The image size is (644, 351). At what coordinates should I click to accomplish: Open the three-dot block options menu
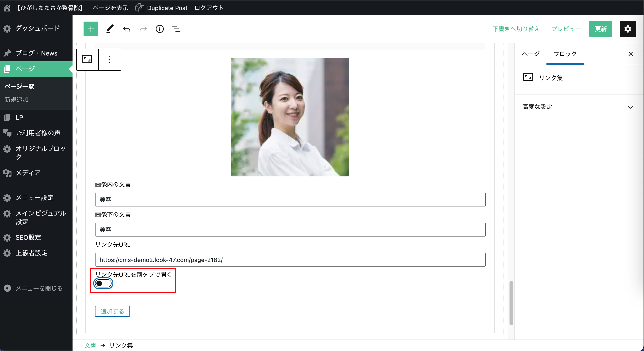coord(109,59)
